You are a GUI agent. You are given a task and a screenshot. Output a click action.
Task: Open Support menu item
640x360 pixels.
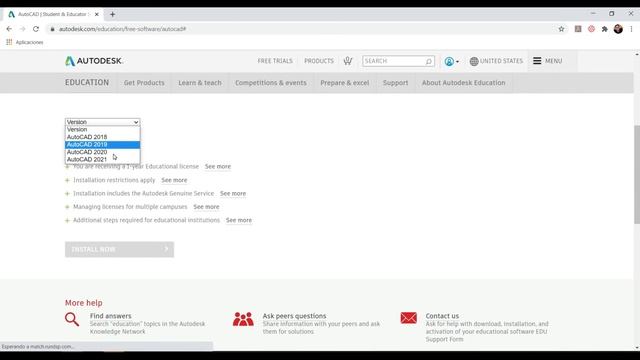[396, 83]
